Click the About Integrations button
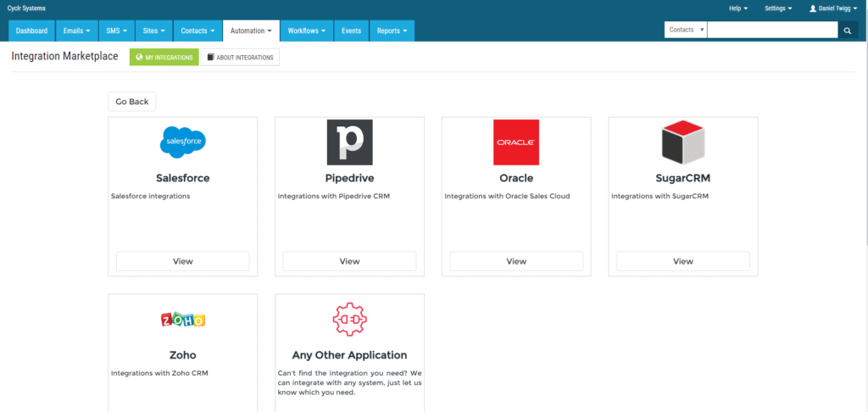Image resolution: width=868 pixels, height=412 pixels. click(240, 57)
